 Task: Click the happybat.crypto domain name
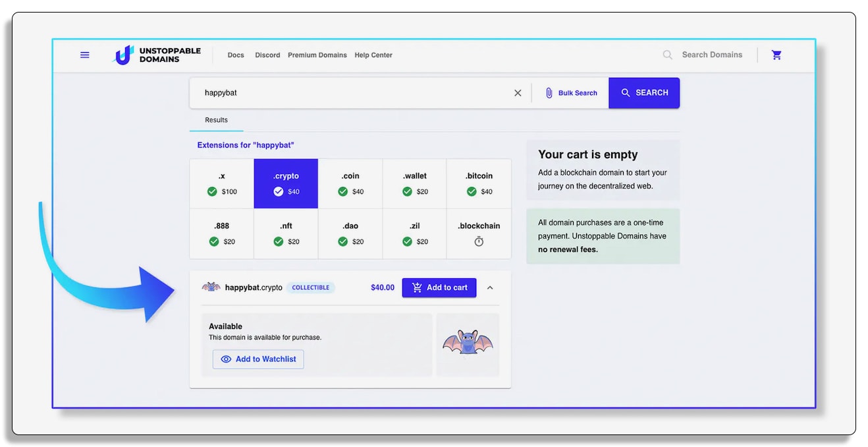[254, 287]
